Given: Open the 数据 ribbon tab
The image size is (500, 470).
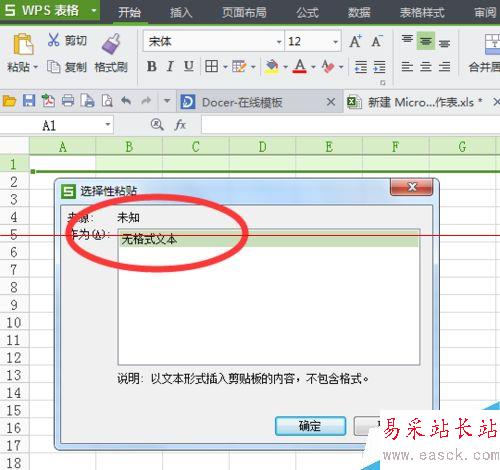Looking at the screenshot, I should (359, 12).
